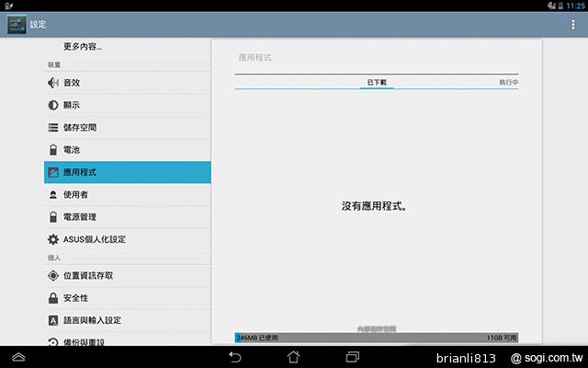Open 語言與輸入設定 language settings
The width and height of the screenshot is (588, 368).
(128, 320)
